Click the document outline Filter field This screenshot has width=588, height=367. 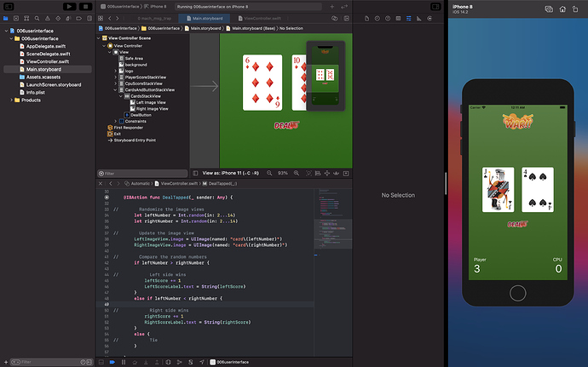[x=142, y=173]
